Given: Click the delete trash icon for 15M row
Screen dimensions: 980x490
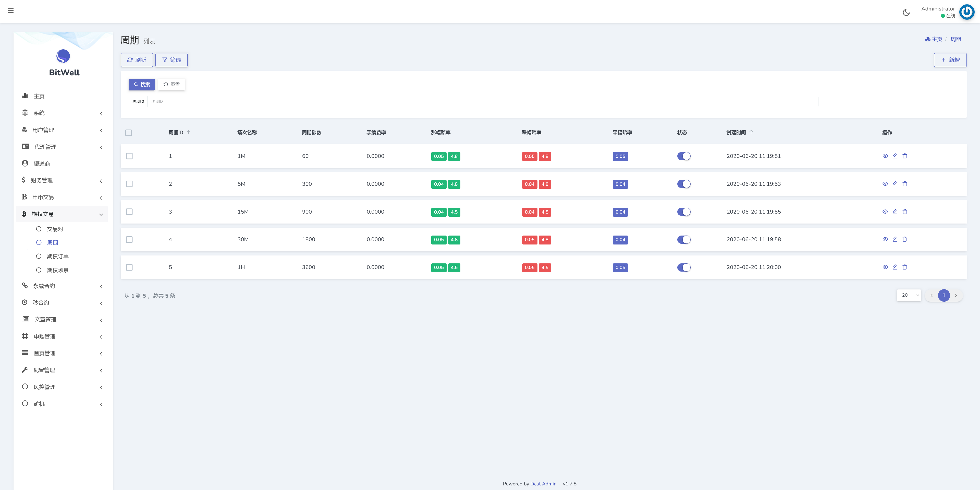Looking at the screenshot, I should [x=905, y=212].
